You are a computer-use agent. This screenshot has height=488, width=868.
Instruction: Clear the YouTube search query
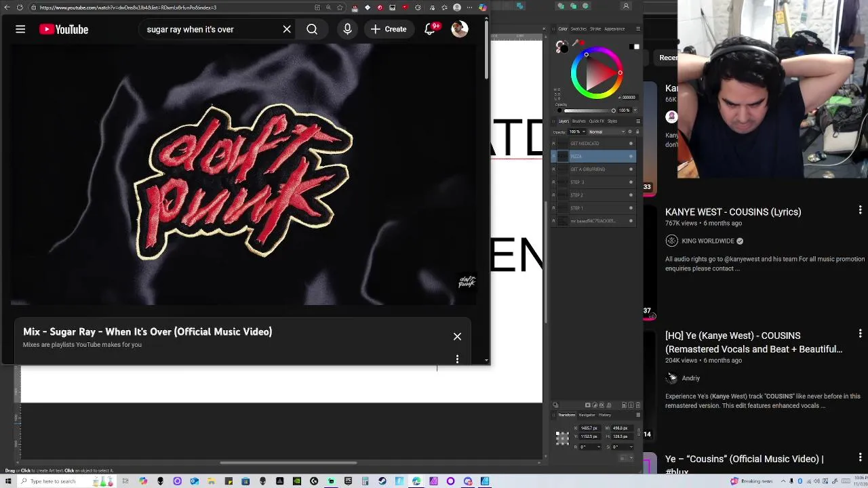click(x=287, y=29)
